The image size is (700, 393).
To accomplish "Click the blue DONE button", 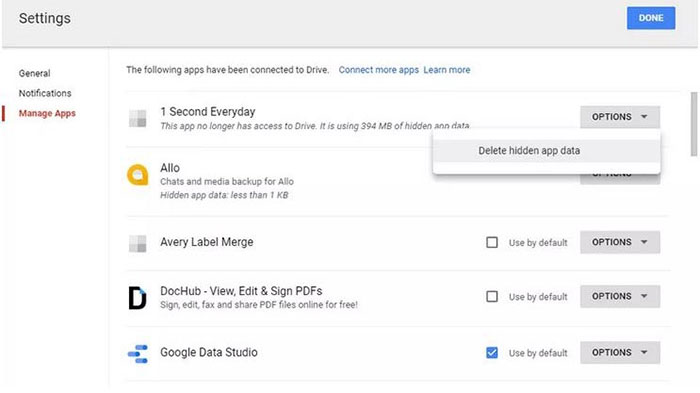I will [x=651, y=18].
